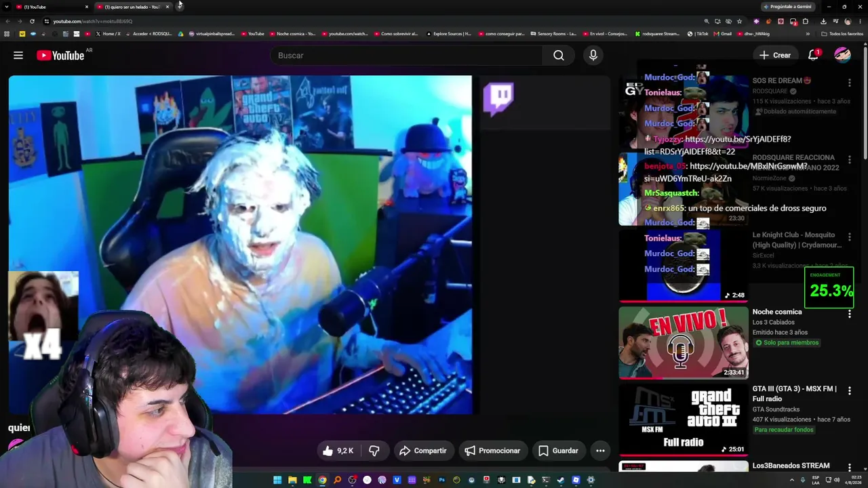
Task: Reload the page in Chrome
Action: tap(32, 21)
